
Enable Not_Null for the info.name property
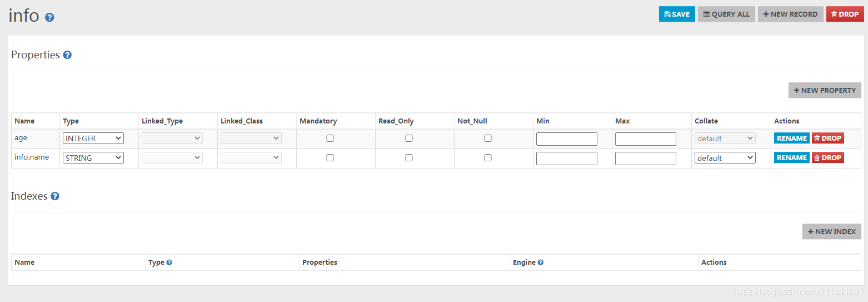(x=488, y=158)
